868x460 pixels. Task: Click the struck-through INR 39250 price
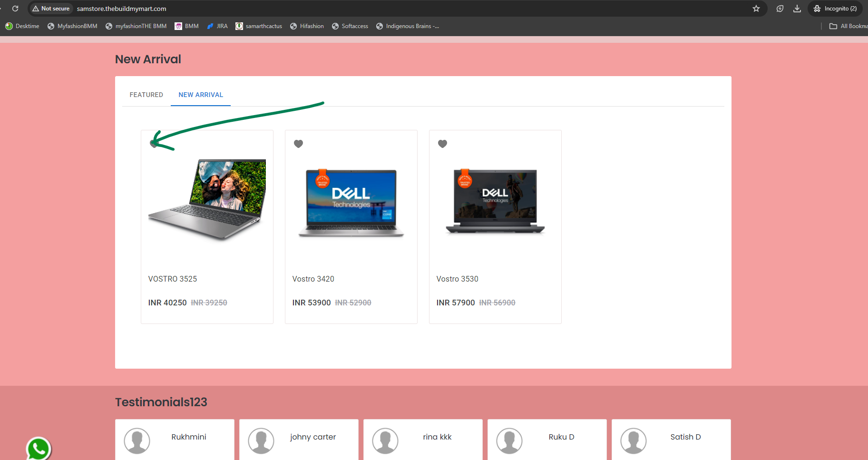click(x=209, y=303)
